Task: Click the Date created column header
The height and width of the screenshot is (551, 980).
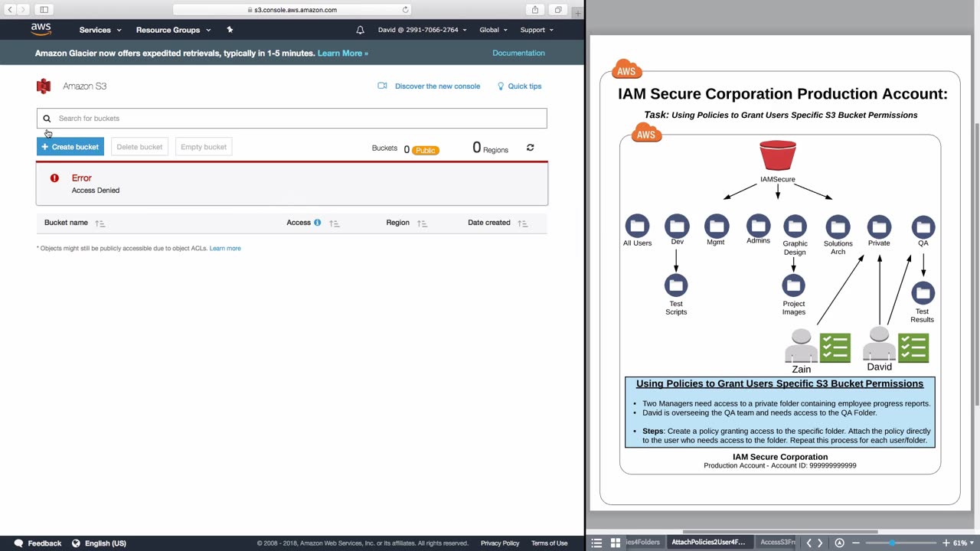Action: click(488, 223)
